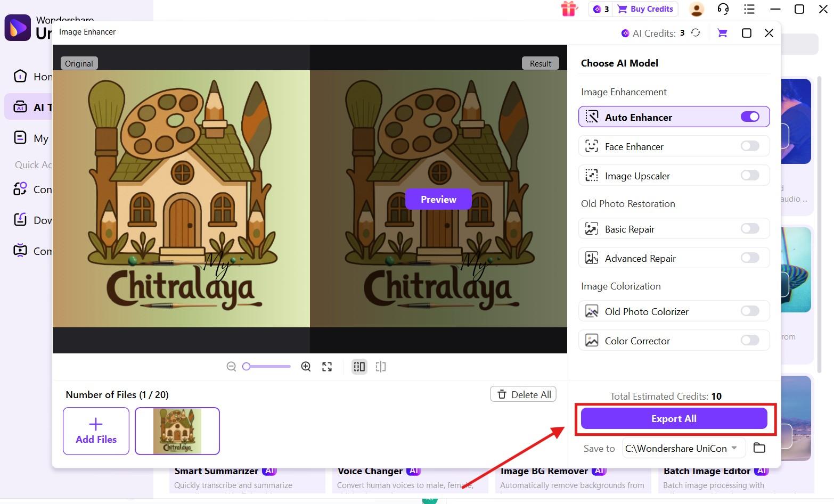
Task: Click the credits count badge showing 3
Action: click(601, 9)
